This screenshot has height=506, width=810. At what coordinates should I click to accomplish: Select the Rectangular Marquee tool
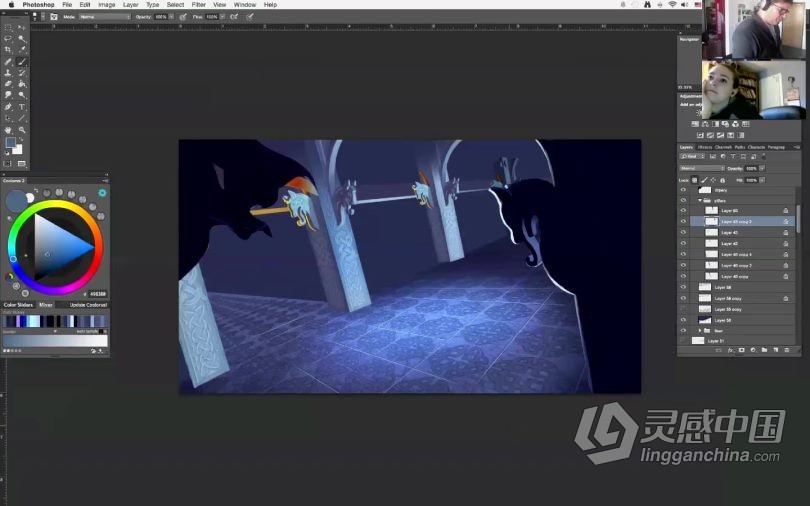click(8, 27)
